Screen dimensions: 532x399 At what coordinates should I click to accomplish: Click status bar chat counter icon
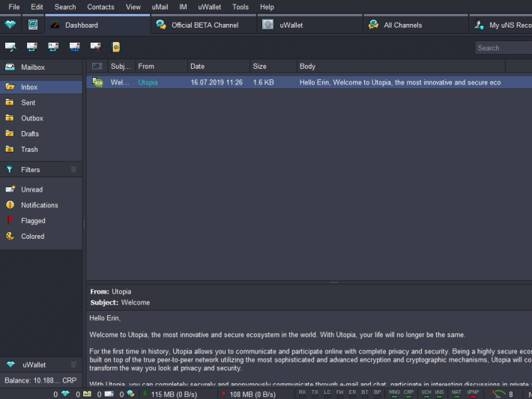pos(130,394)
